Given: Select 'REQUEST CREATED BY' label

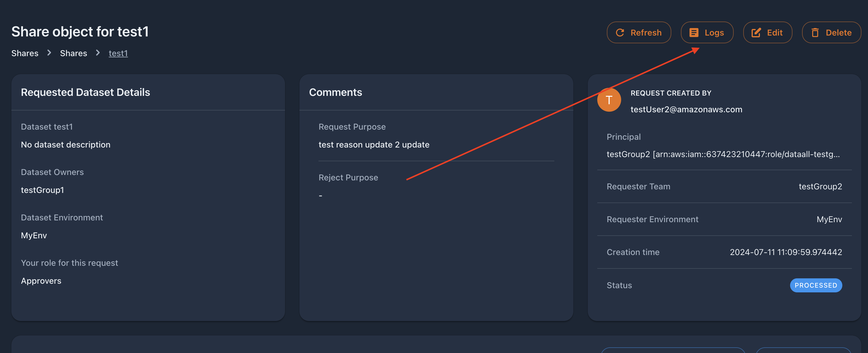Looking at the screenshot, I should pos(671,93).
